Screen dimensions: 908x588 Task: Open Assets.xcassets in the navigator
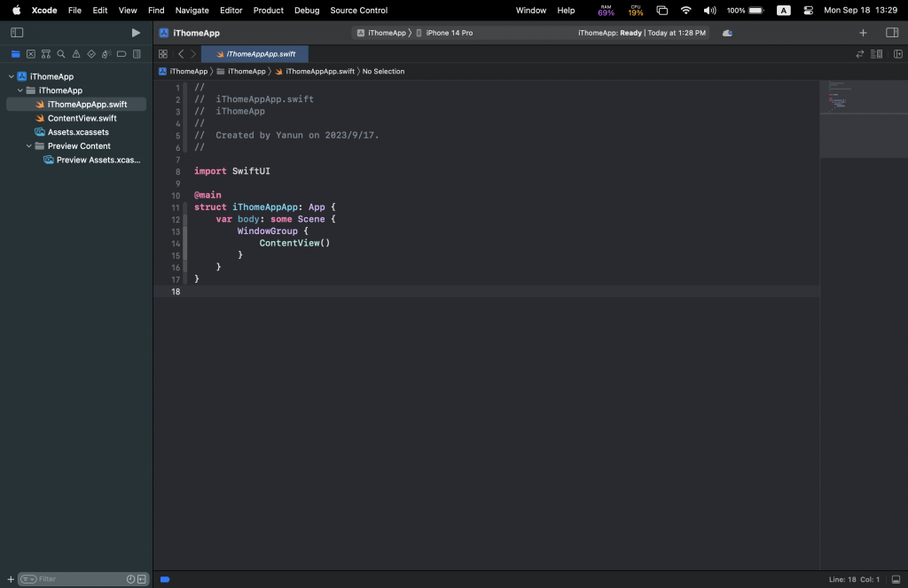click(x=76, y=132)
